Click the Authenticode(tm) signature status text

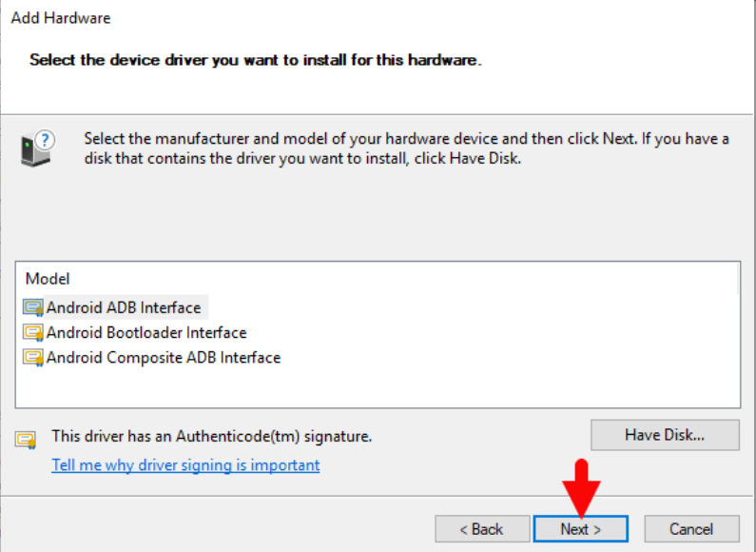pos(211,437)
